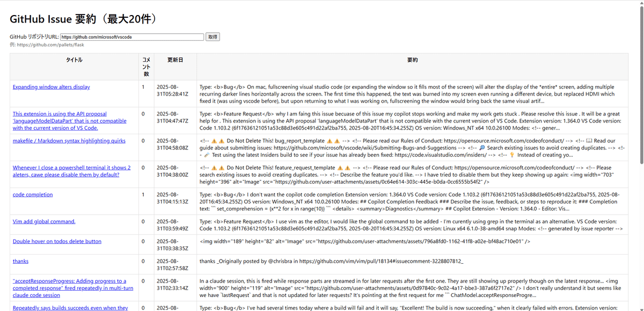Open the "Double hover on todos delete button" issue

click(56, 241)
